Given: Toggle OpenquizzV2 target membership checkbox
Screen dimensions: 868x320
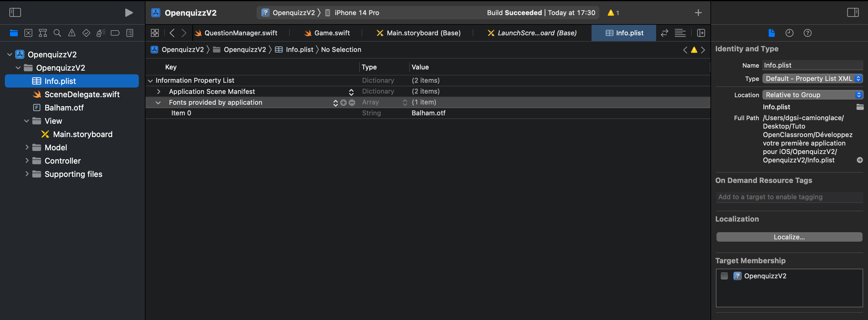Looking at the screenshot, I should tap(724, 276).
